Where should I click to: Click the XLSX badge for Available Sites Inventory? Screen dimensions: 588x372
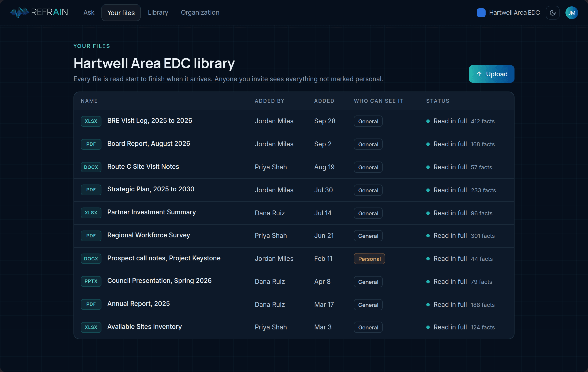point(91,327)
